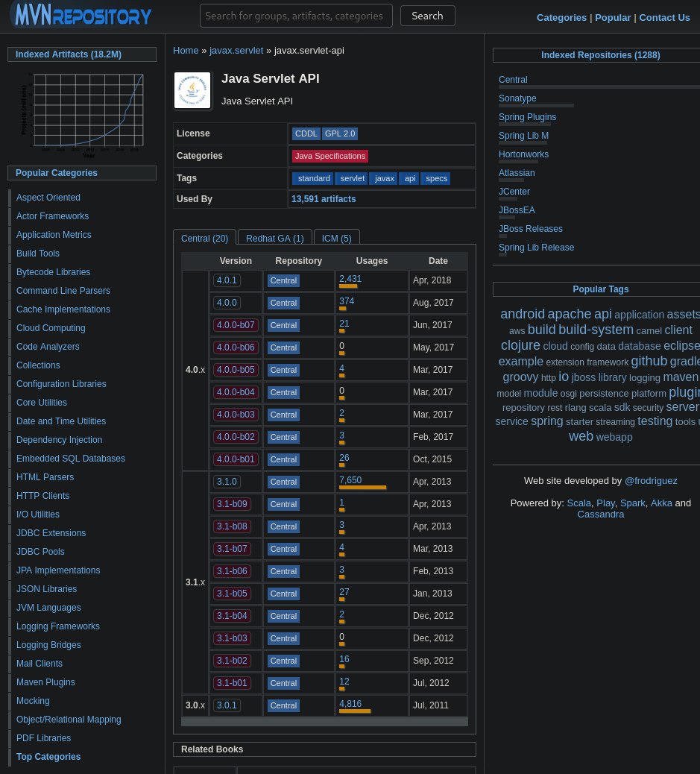Open Popular in the top navigation
Image resolution: width=700 pixels, height=774 pixels.
tap(613, 18)
